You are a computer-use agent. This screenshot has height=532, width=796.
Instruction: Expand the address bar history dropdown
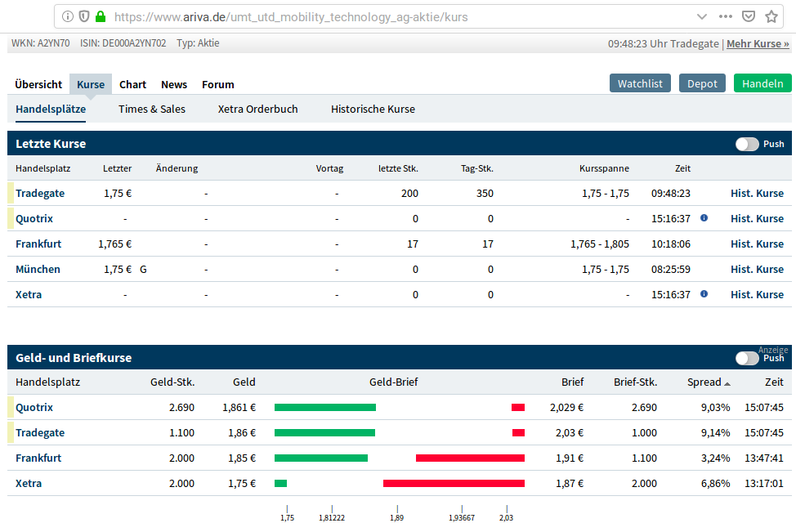click(702, 16)
